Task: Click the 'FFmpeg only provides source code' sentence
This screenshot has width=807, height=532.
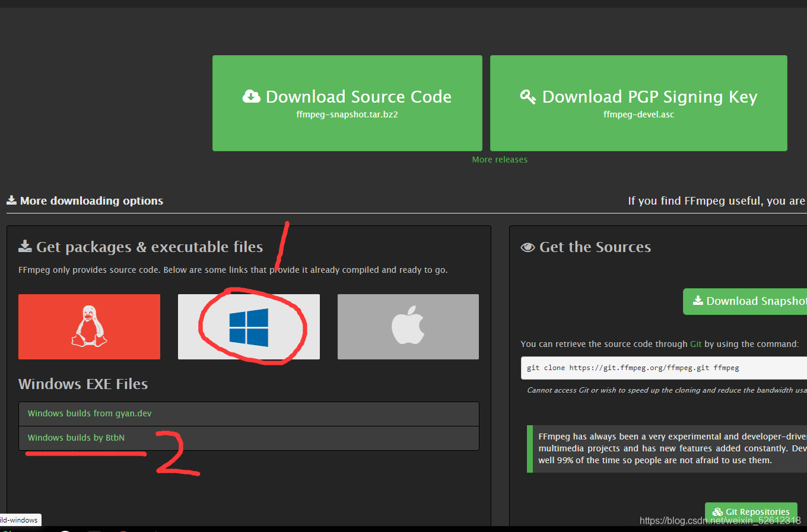Action: pyautogui.click(x=233, y=270)
